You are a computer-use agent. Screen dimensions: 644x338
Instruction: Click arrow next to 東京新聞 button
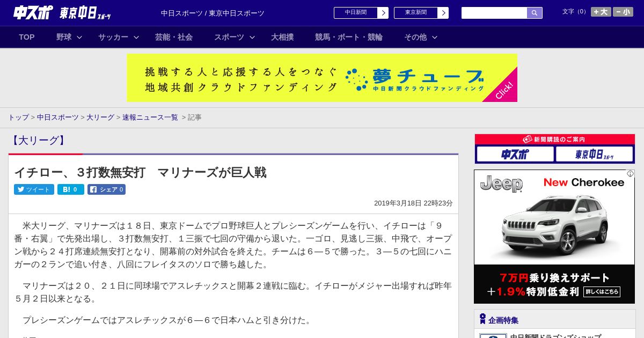point(443,13)
